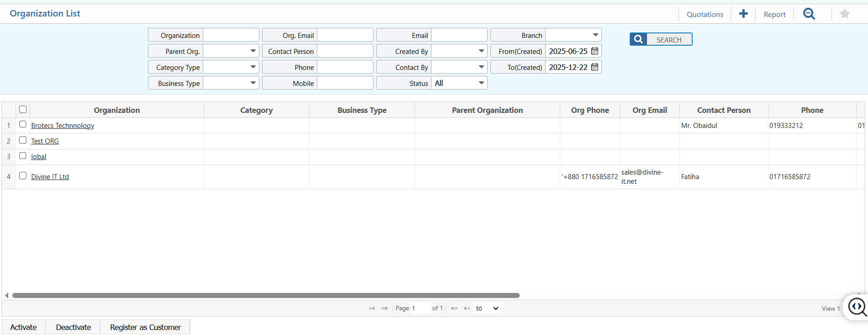
Task: Select org phone +880 1716585872 cell
Action: point(590,177)
